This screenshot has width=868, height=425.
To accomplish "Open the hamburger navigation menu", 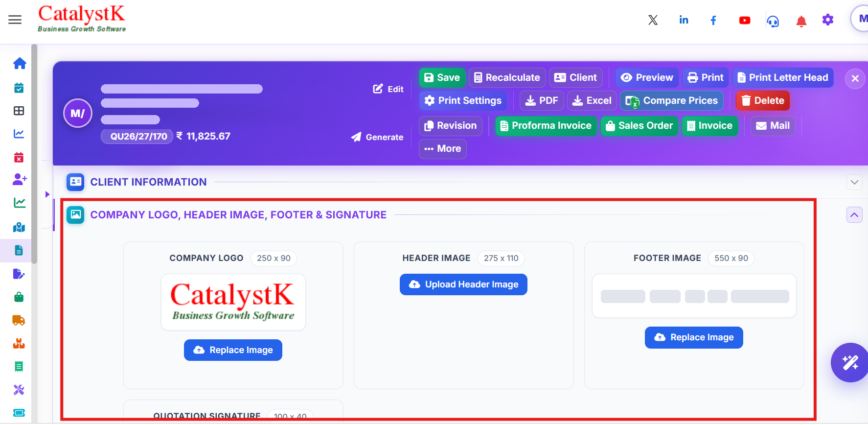I will click(x=15, y=20).
